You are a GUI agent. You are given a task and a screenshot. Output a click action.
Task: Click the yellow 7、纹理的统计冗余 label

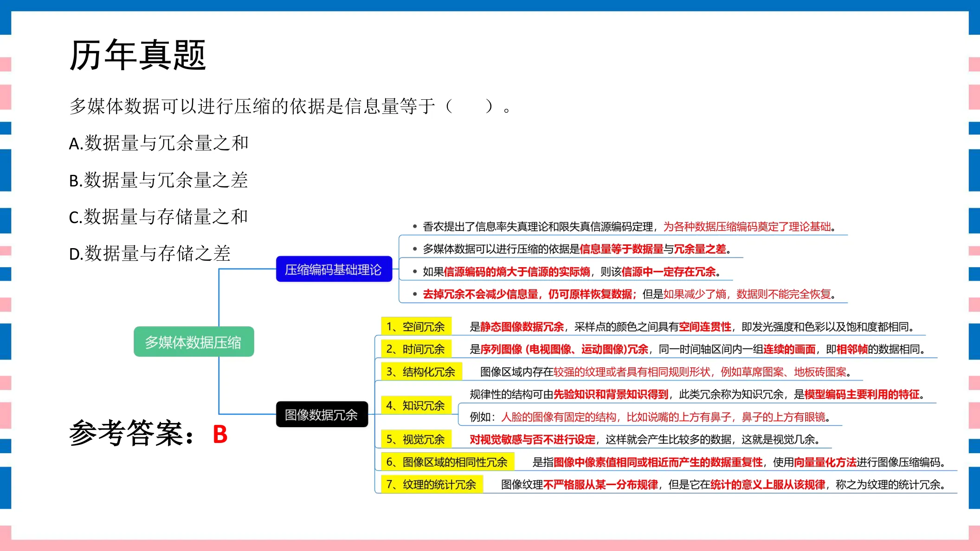click(x=432, y=485)
